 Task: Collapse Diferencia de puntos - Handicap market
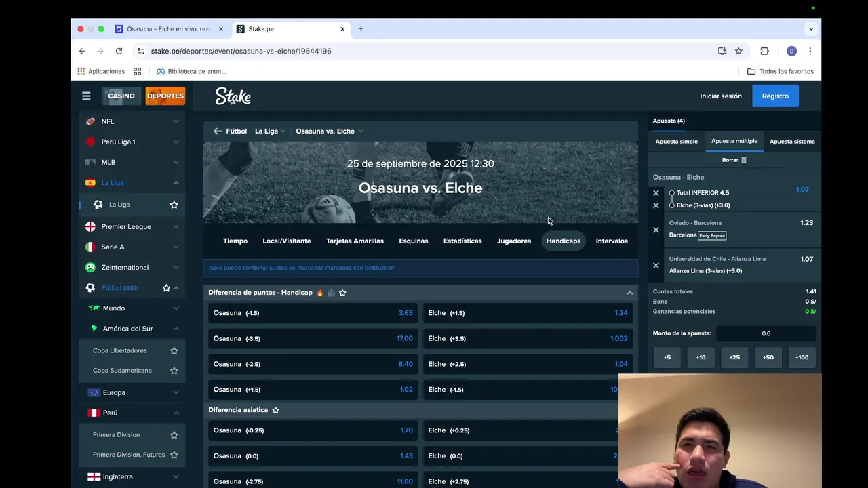(629, 293)
